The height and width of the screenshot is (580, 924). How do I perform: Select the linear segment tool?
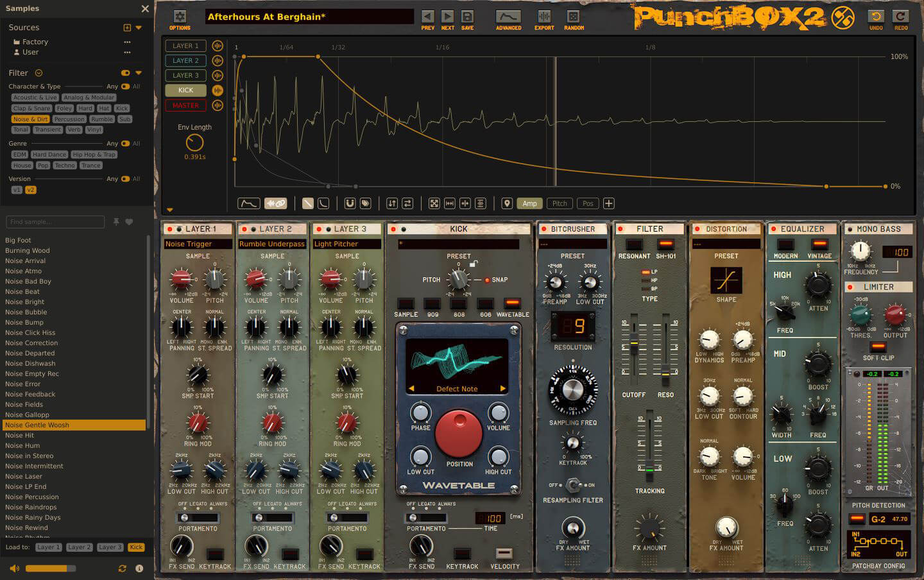tap(308, 203)
